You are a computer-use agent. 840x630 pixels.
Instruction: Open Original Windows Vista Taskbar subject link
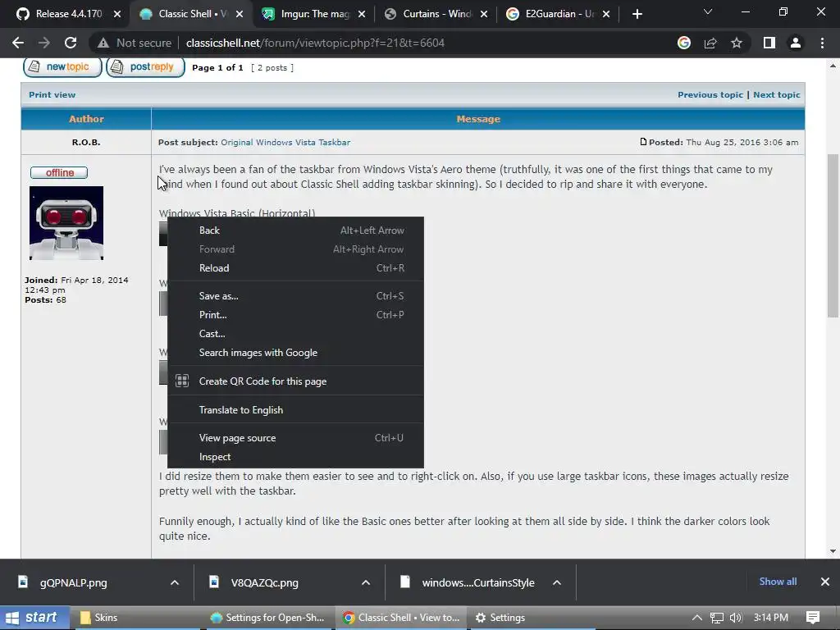point(285,143)
